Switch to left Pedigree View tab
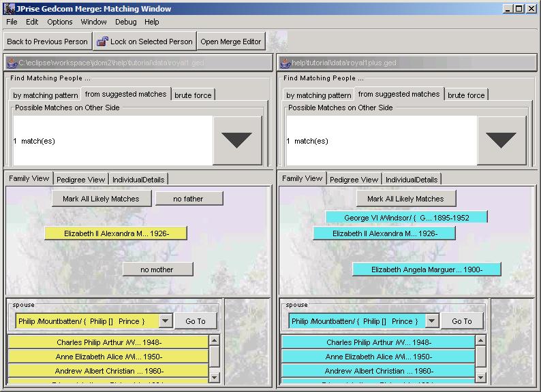The width and height of the screenshot is (541, 392). point(80,180)
